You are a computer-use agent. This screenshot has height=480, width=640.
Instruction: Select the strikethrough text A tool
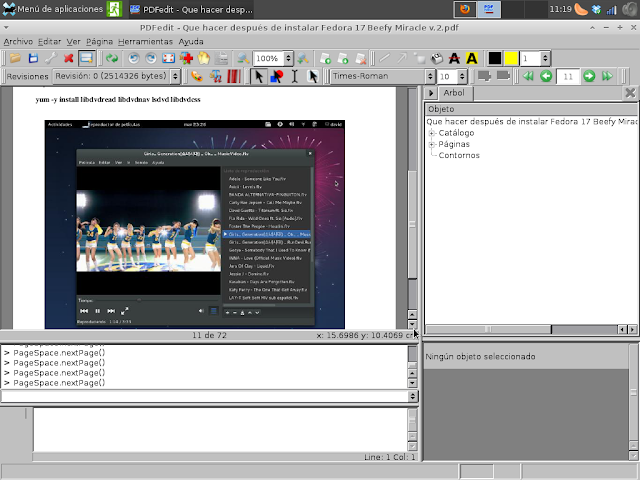454,58
